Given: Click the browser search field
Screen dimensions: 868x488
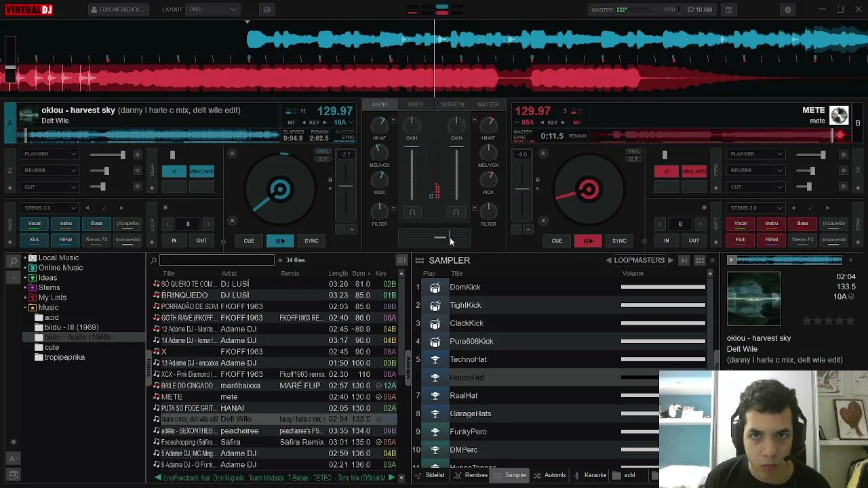Looking at the screenshot, I should coord(217,260).
